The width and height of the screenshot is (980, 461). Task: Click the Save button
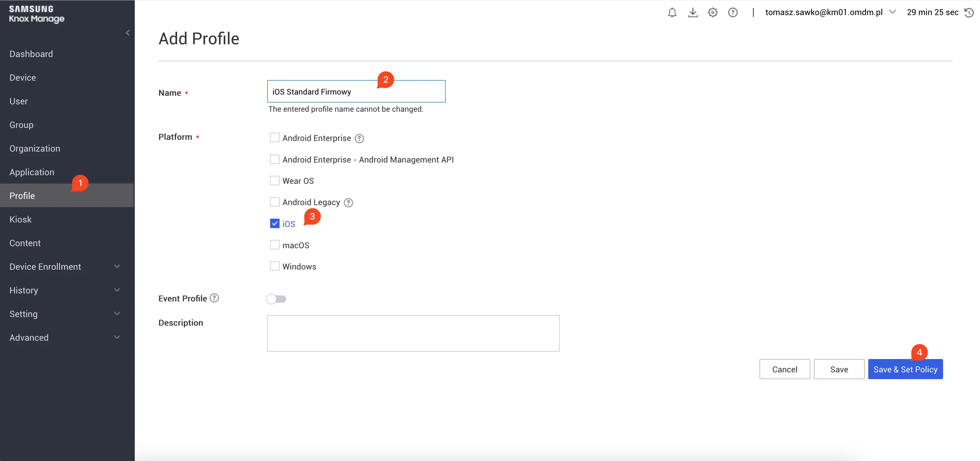839,369
